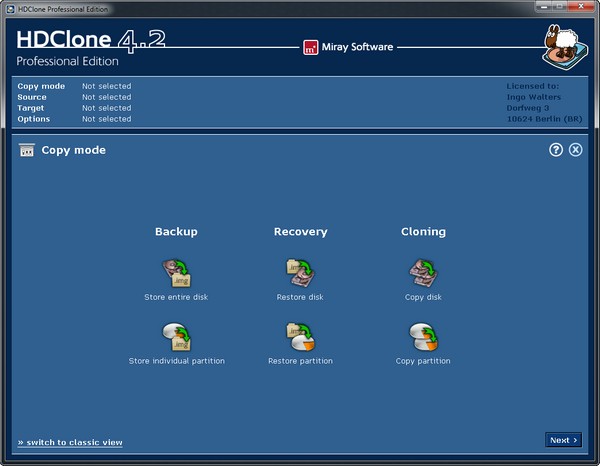
Task: Click the Target summary row
Action: pyautogui.click(x=74, y=108)
